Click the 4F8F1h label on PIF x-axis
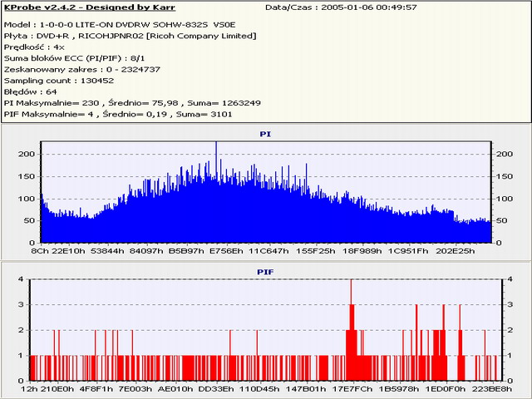 96,389
